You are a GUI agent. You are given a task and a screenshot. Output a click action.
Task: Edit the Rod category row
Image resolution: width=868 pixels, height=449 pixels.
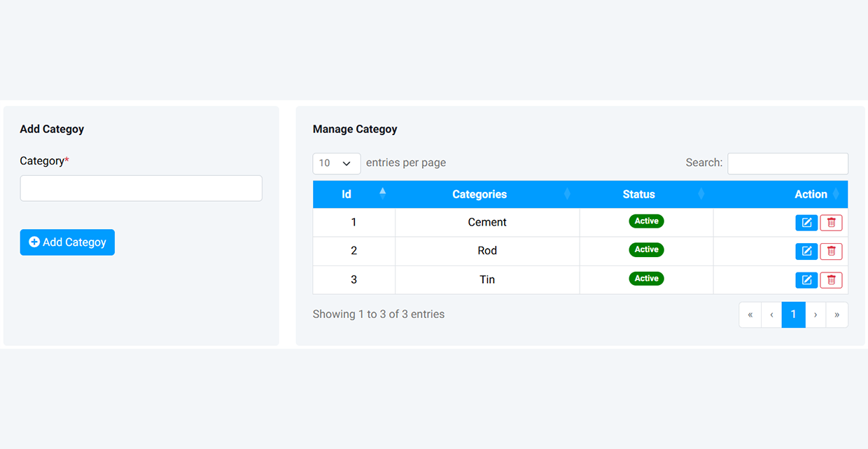(806, 251)
